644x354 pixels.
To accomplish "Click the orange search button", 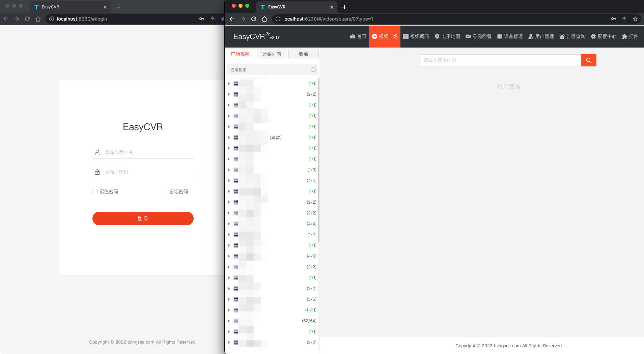I will [589, 60].
